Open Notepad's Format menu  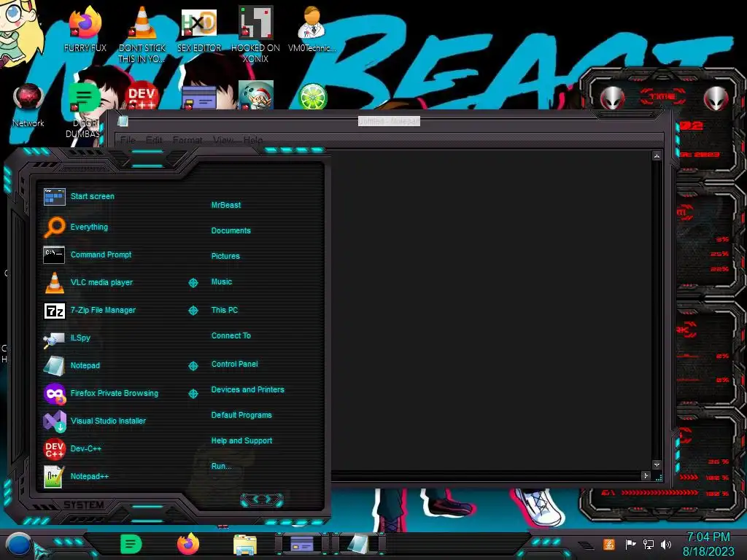187,140
